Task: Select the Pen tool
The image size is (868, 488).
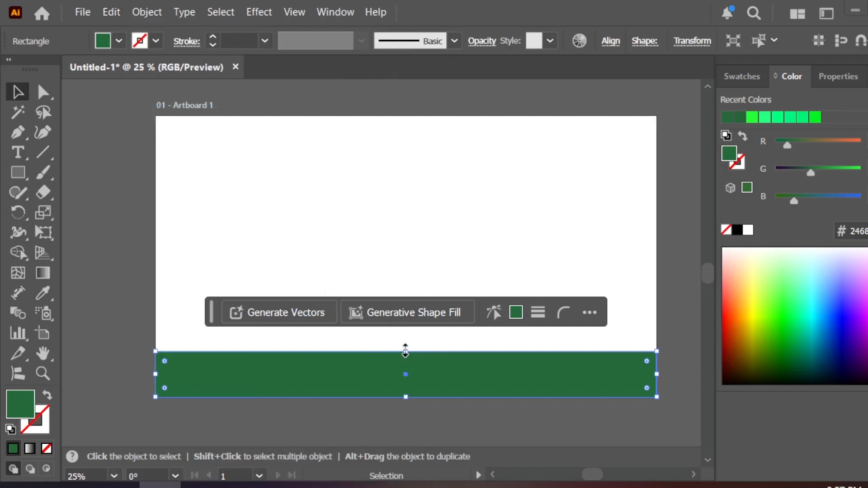Action: click(18, 132)
